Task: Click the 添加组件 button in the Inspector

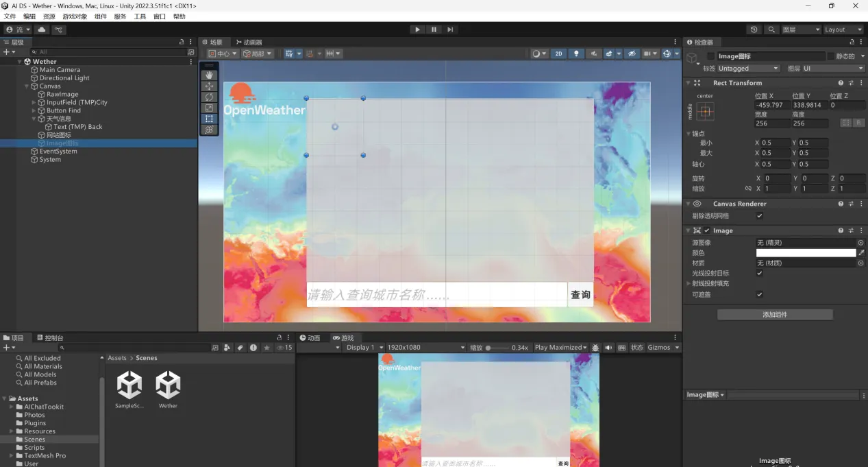Action: (775, 314)
